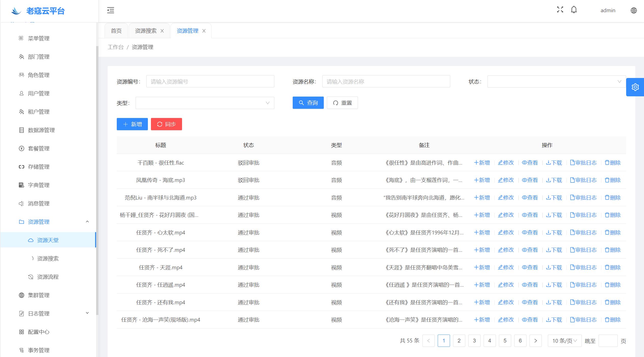Image resolution: width=644 pixels, height=357 pixels.
Task: Collapse the sidebar with the hamburger icon
Action: [110, 10]
